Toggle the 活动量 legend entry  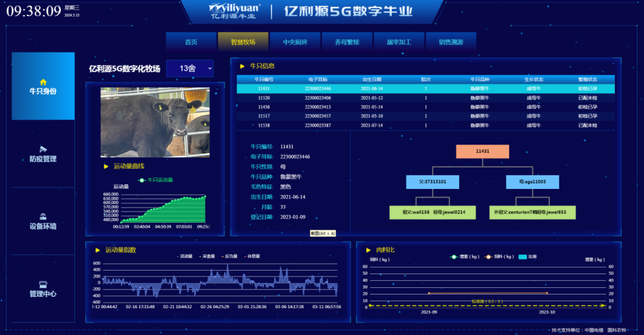click(x=184, y=256)
